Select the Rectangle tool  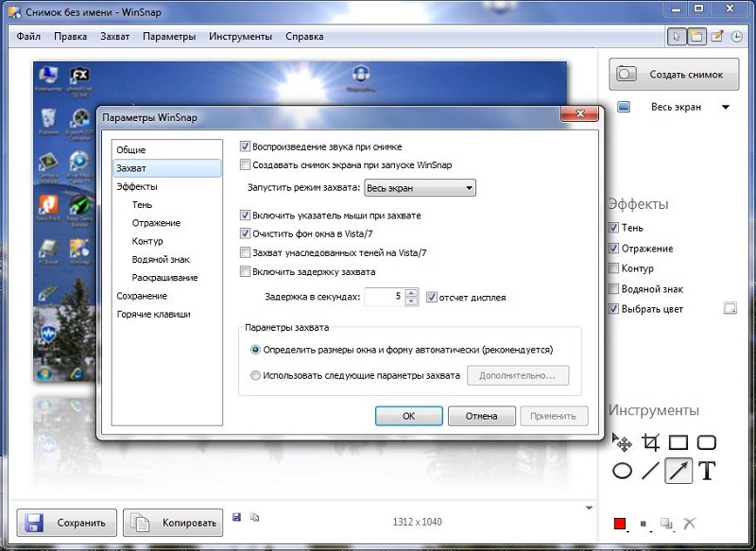coord(679,442)
